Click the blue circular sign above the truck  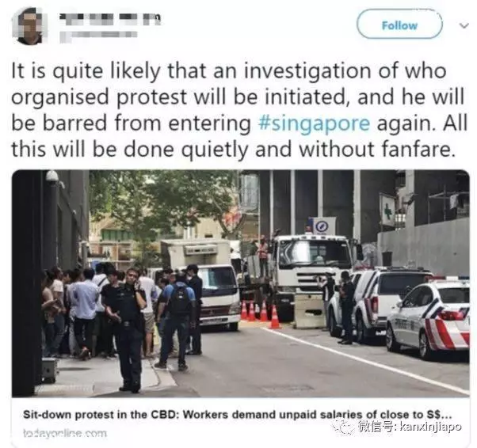(321, 226)
